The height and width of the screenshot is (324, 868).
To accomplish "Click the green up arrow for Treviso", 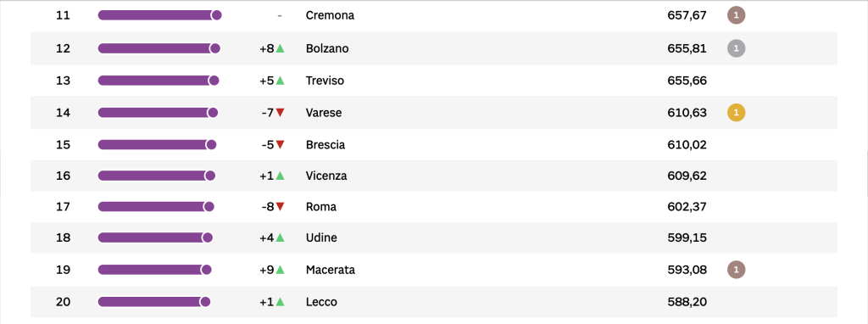I will (x=280, y=81).
